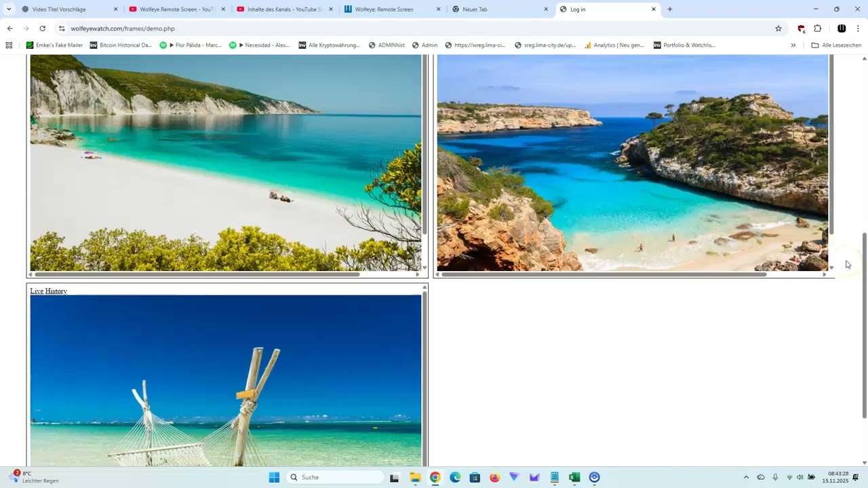
Task: Click the taskbar Suche search box
Action: [x=335, y=477]
